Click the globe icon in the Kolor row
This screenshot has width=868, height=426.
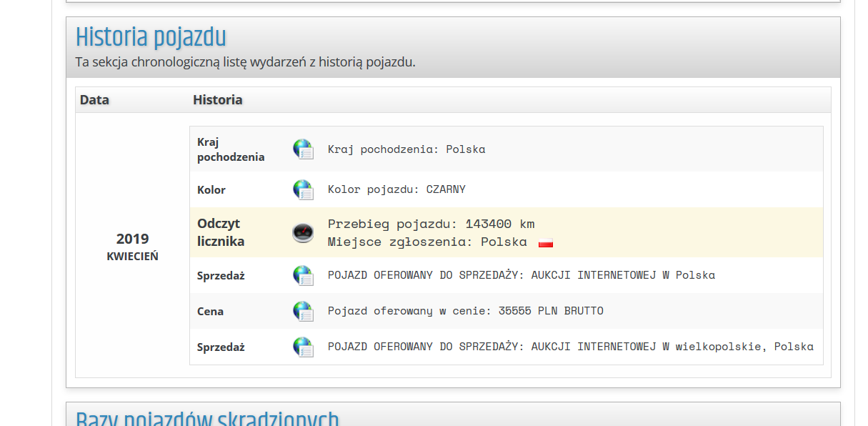click(303, 189)
